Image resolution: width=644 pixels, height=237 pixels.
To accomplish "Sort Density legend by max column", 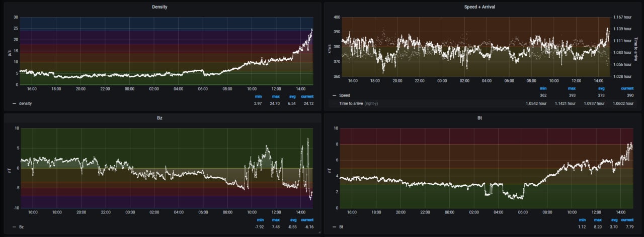I will (276, 96).
